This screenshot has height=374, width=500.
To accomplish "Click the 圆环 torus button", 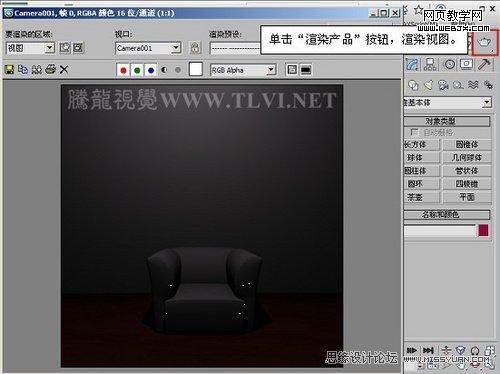I will tap(422, 184).
